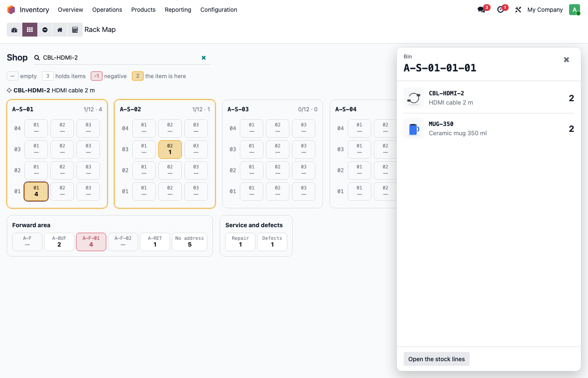Open the chat messages icon
The height and width of the screenshot is (378, 588).
tap(482, 10)
